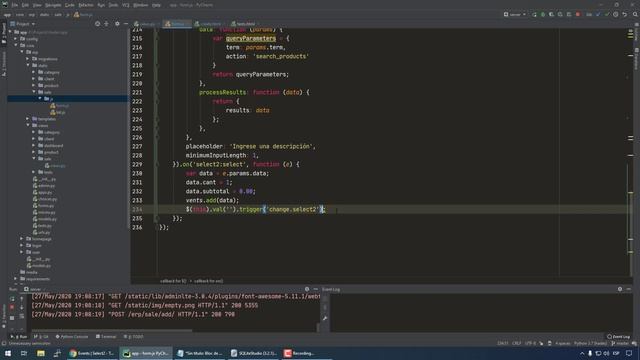640x360 pixels.
Task: Click the Rerun server icon in toolbar
Action: [534, 14]
